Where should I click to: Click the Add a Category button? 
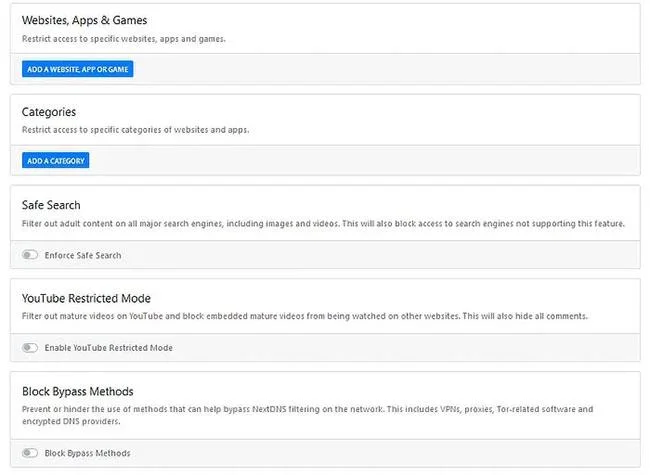(56, 160)
